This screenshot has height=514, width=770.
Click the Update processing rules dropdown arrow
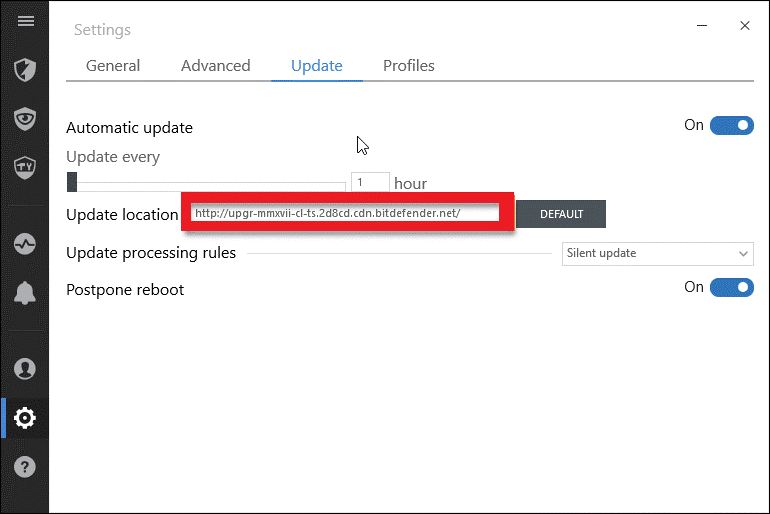(x=743, y=254)
